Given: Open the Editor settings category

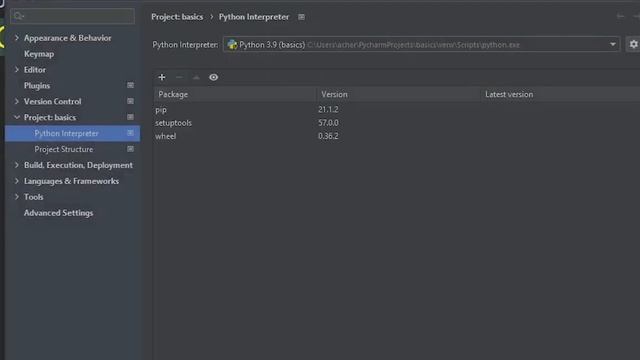Looking at the screenshot, I should click(x=35, y=70).
